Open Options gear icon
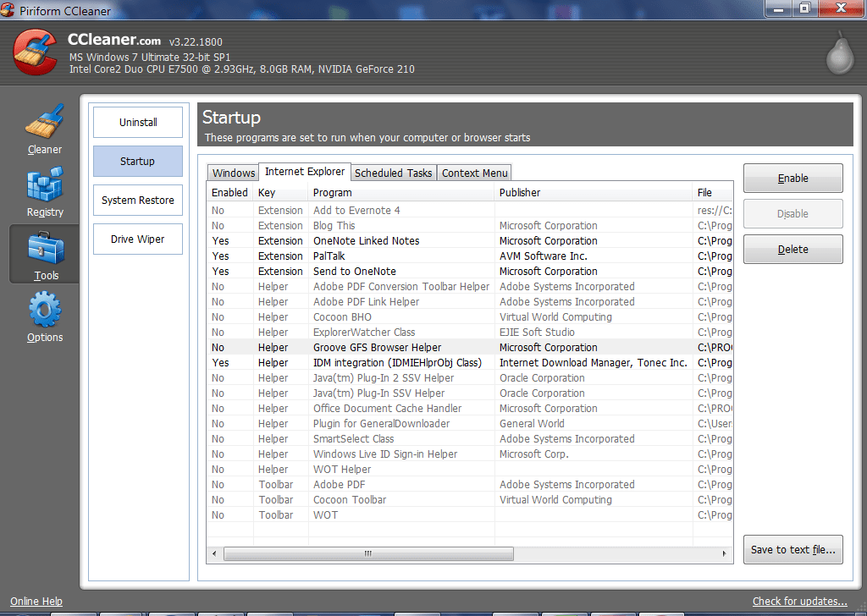 (45, 311)
